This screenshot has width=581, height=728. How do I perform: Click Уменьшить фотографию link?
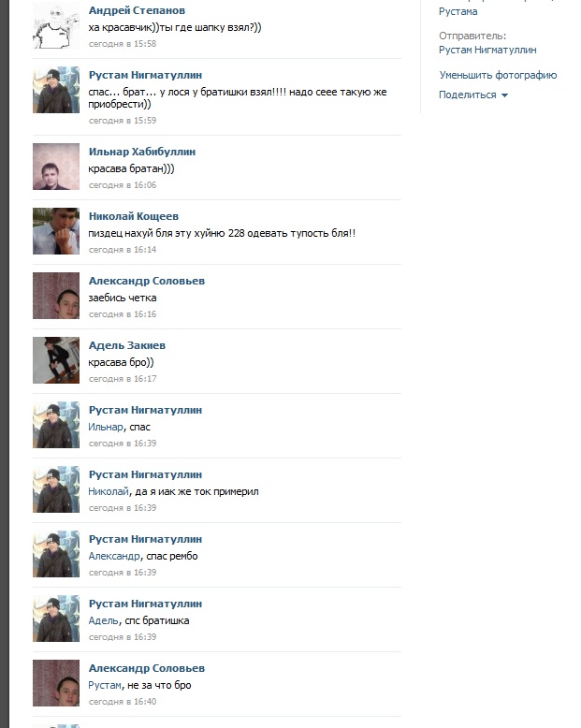pos(498,75)
